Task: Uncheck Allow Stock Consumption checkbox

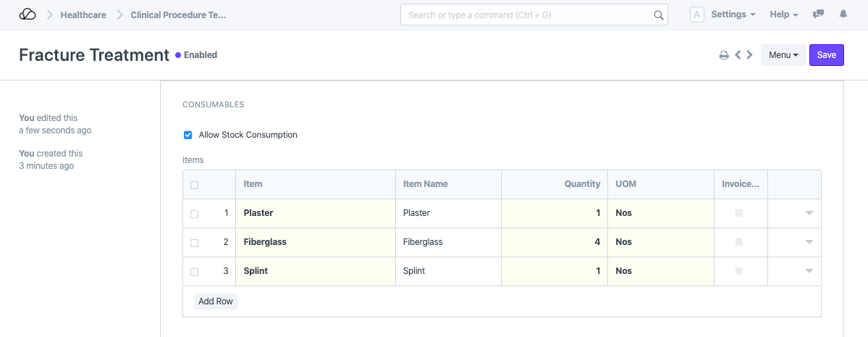Action: [x=188, y=135]
